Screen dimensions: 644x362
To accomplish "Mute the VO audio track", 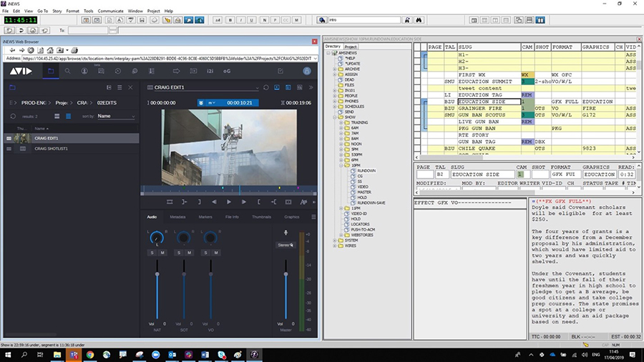I will [215, 253].
